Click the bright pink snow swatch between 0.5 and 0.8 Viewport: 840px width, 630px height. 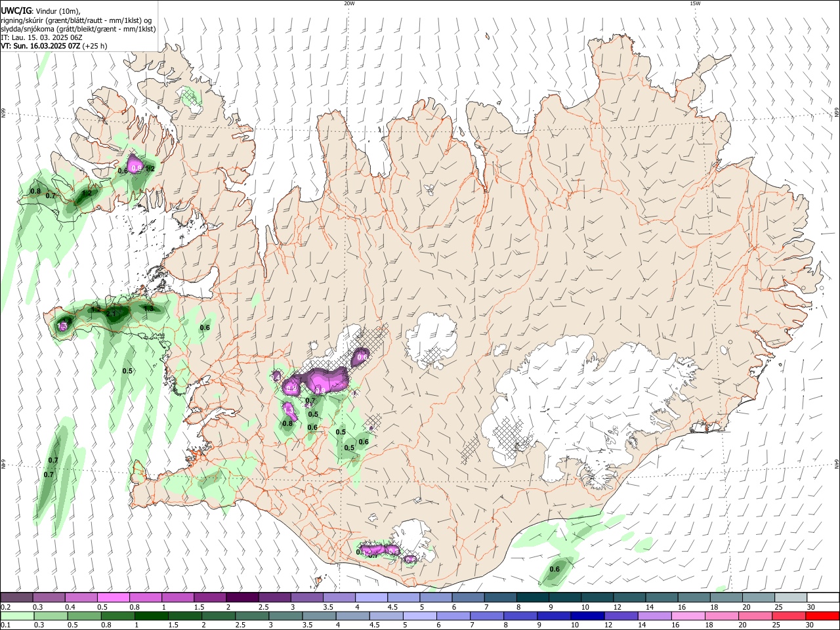tap(113, 597)
